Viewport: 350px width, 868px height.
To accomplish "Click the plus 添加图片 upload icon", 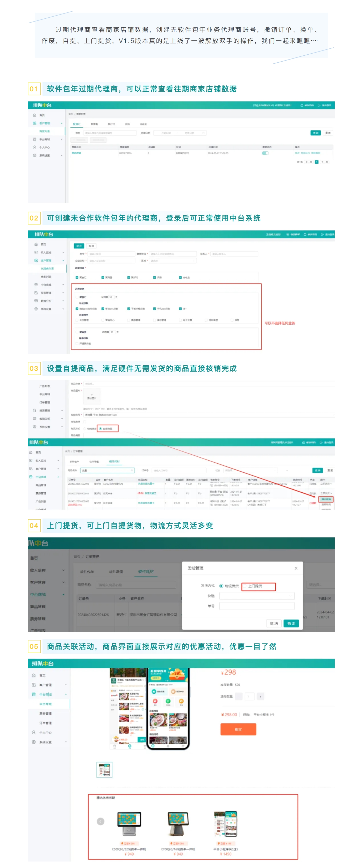I will point(92,395).
